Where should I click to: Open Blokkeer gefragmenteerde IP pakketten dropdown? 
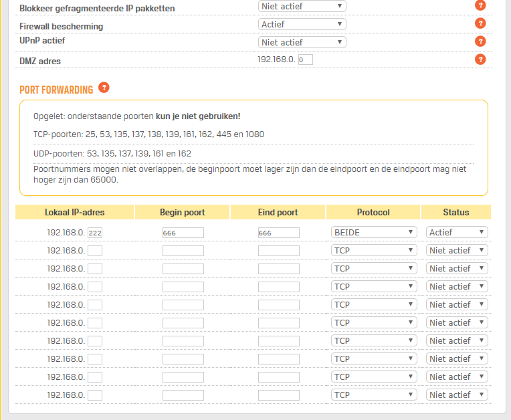302,6
